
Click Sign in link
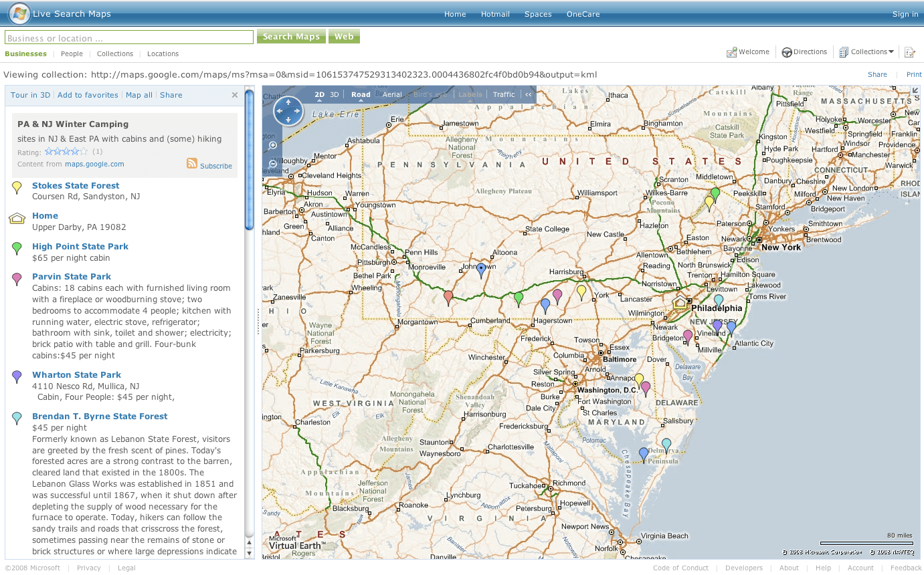point(905,14)
